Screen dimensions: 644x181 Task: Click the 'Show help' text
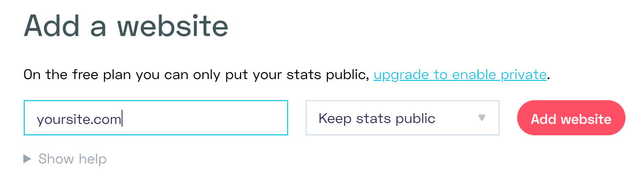72,159
